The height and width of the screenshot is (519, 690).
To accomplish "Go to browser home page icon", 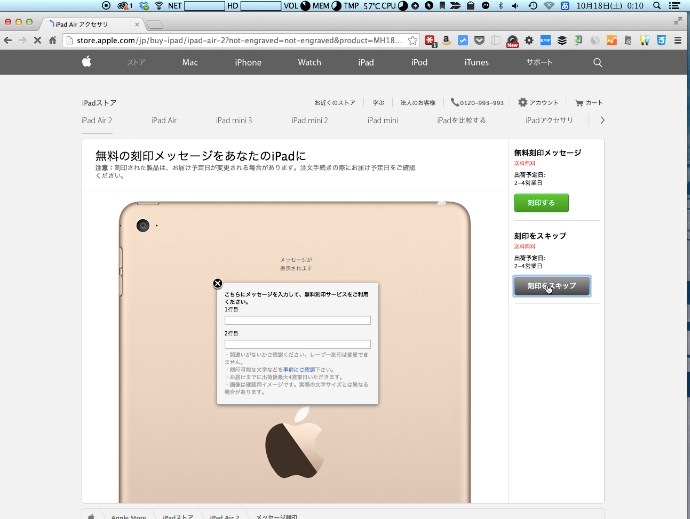I will (52, 40).
